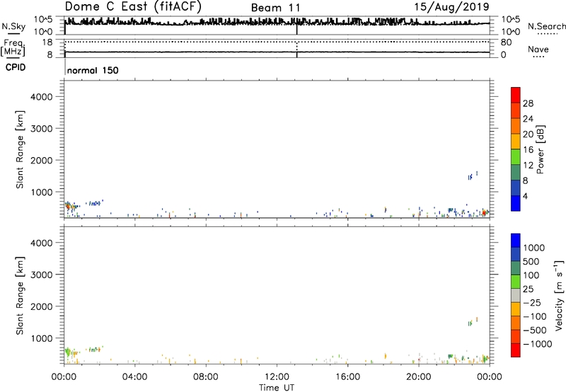Click the 'Time UT' axis title
566x392 pixels.
(x=277, y=388)
